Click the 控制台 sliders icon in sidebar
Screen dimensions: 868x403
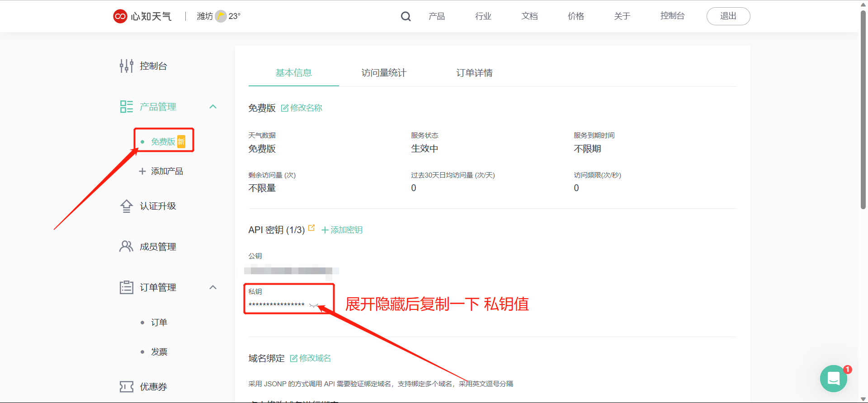127,66
